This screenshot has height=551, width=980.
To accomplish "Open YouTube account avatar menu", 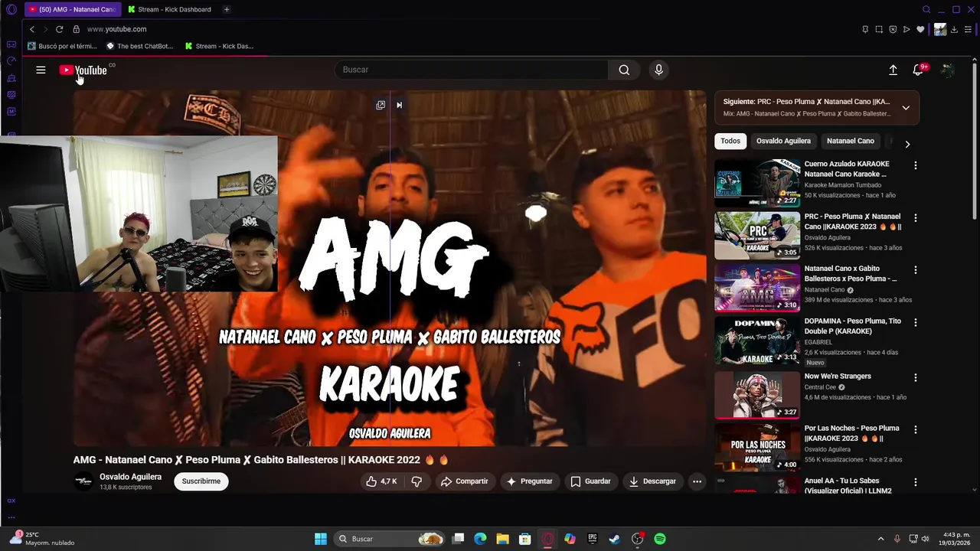I will coord(947,70).
